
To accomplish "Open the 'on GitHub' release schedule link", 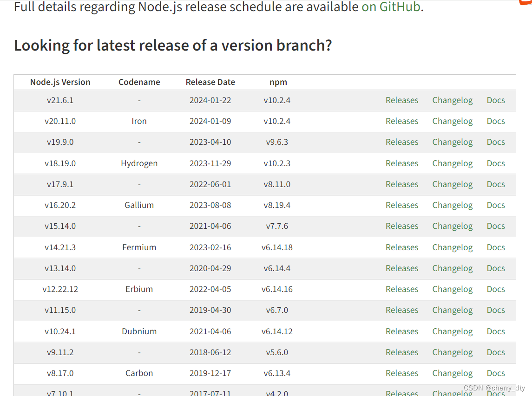I will [391, 7].
